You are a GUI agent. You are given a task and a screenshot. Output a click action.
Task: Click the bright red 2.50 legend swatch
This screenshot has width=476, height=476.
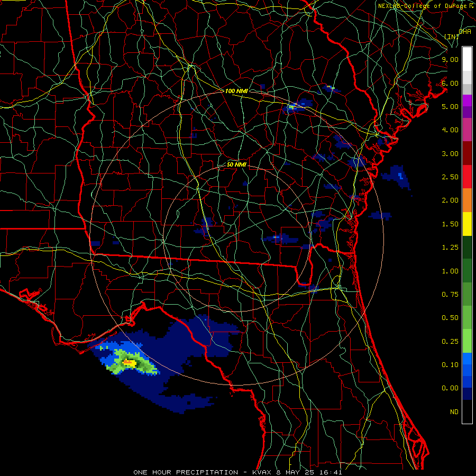(467, 177)
